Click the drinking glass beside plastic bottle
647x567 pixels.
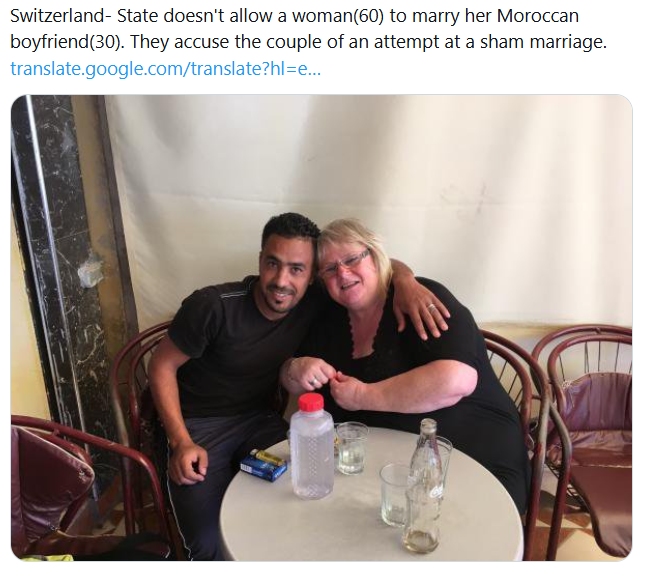(x=352, y=448)
